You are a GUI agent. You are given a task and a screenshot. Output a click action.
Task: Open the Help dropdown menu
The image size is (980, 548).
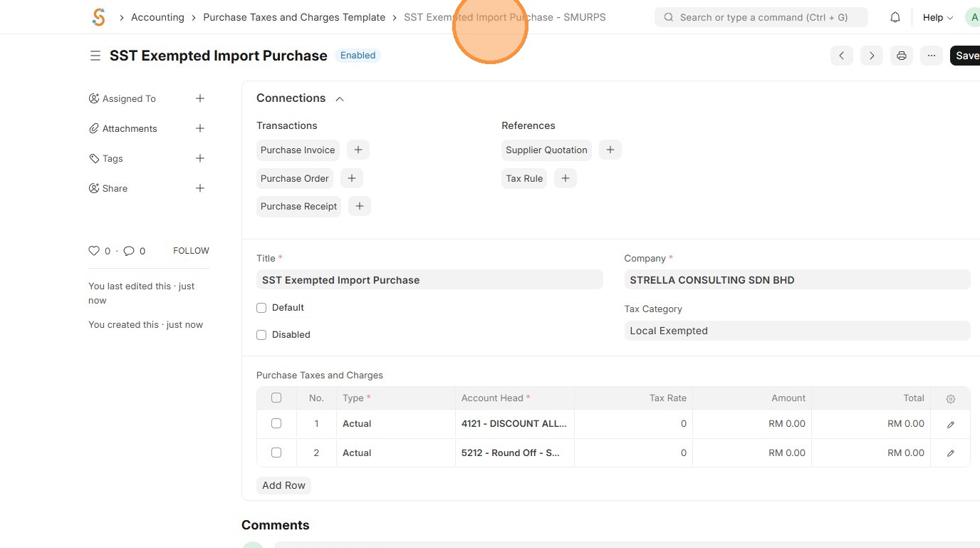tap(937, 17)
